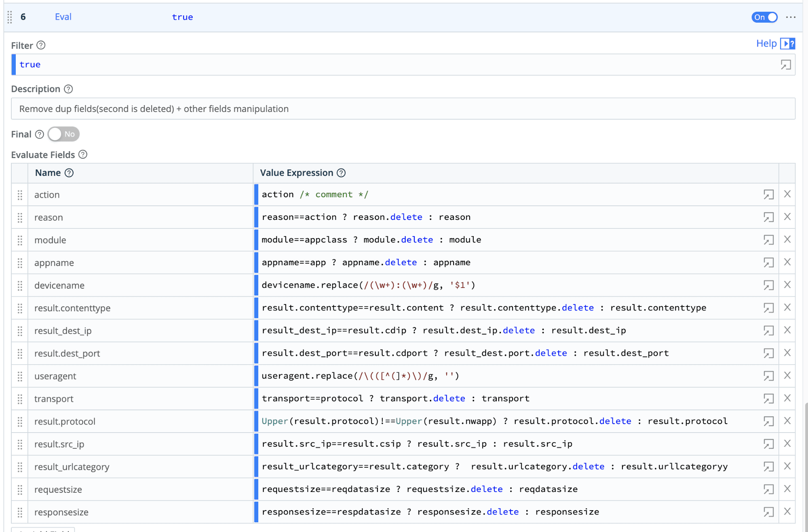Click the Help link
Screen dimensions: 808x532
click(x=766, y=44)
